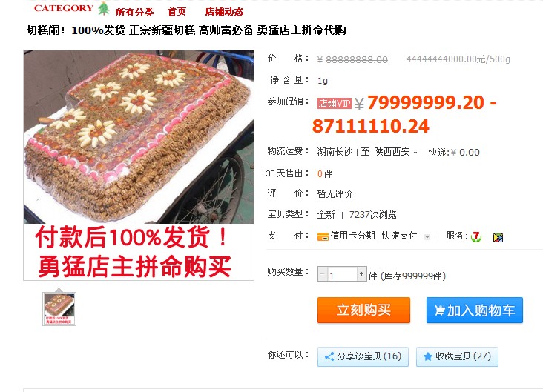
Task: Click the 7-day return service icon
Action: (x=476, y=236)
